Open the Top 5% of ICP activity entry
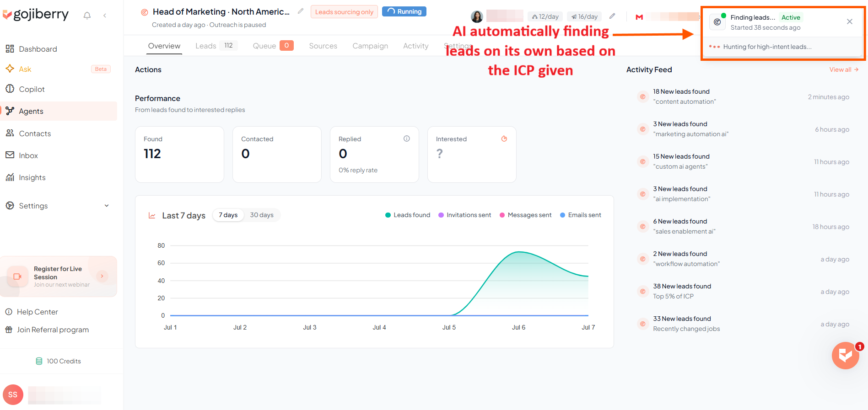This screenshot has width=868, height=410. tap(744, 291)
